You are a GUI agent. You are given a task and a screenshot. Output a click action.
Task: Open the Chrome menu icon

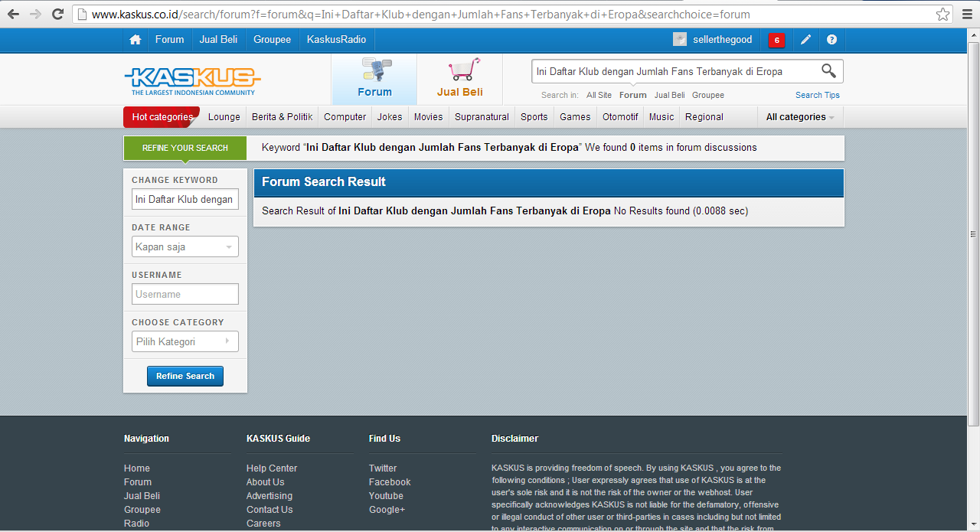click(x=965, y=15)
